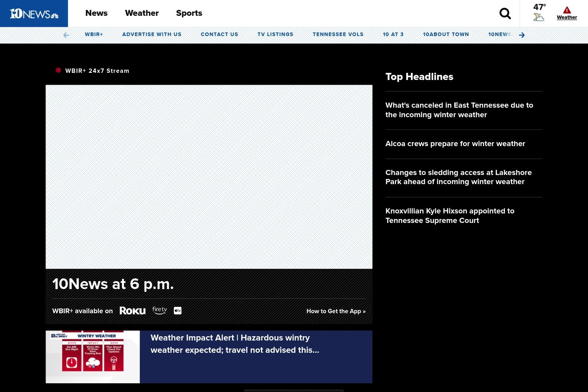This screenshot has height=392, width=588.
Task: Open the wintry weather thumbnail
Action: [x=93, y=357]
